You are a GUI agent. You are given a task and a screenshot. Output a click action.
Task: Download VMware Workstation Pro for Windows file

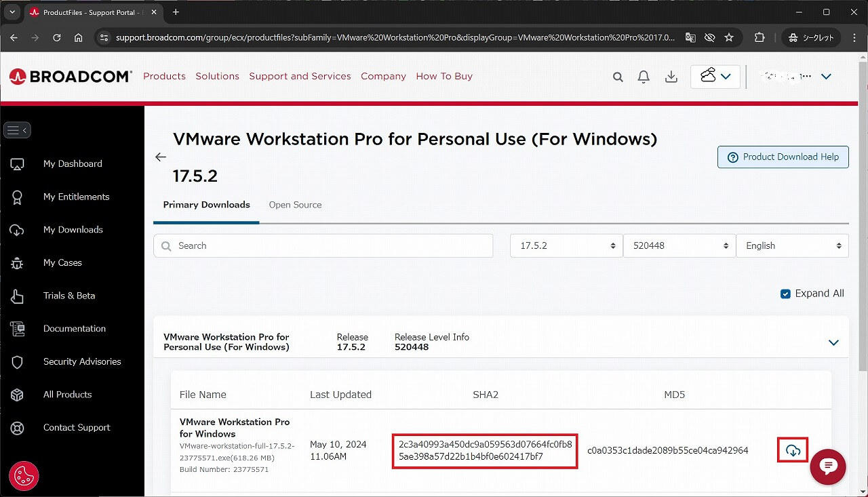point(793,450)
